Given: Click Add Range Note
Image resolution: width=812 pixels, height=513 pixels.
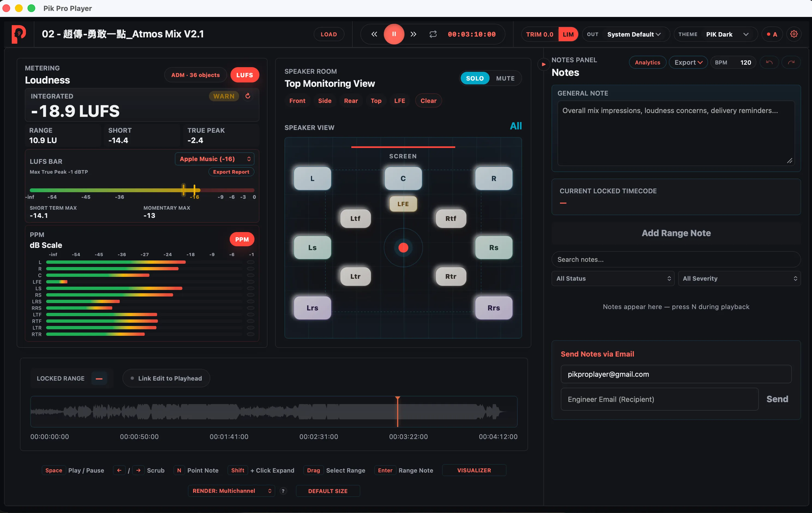Looking at the screenshot, I should (x=676, y=233).
